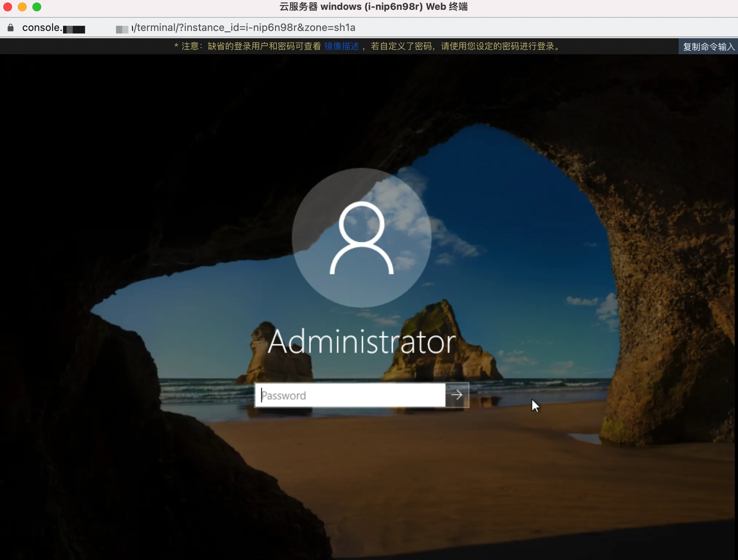Screen dimensions: 738x560
Task: Click the 注意 warning text
Action: (x=189, y=46)
